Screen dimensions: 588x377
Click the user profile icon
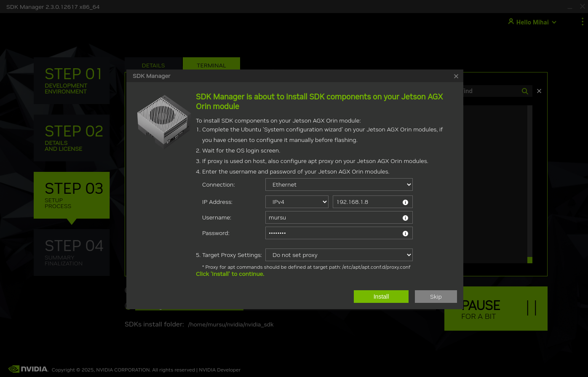tap(511, 21)
